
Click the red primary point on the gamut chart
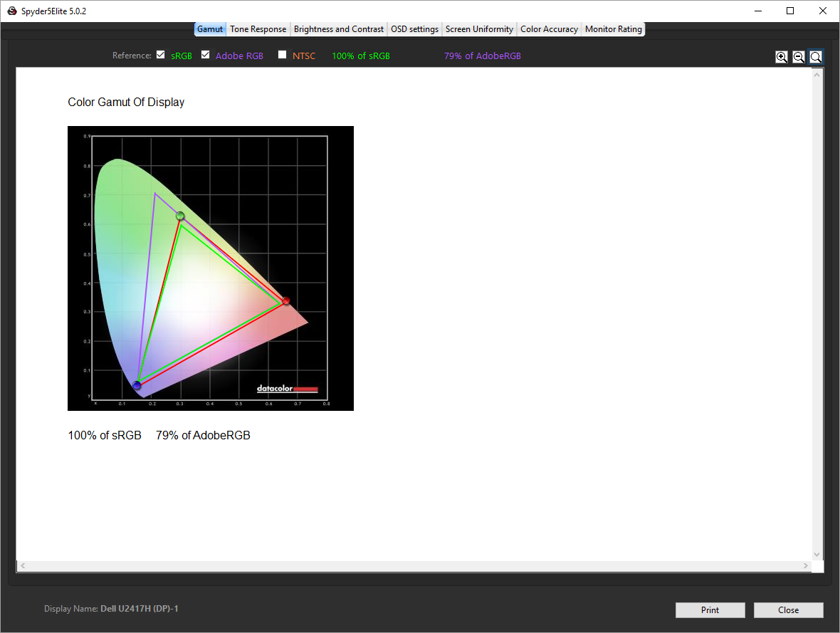pos(286,300)
